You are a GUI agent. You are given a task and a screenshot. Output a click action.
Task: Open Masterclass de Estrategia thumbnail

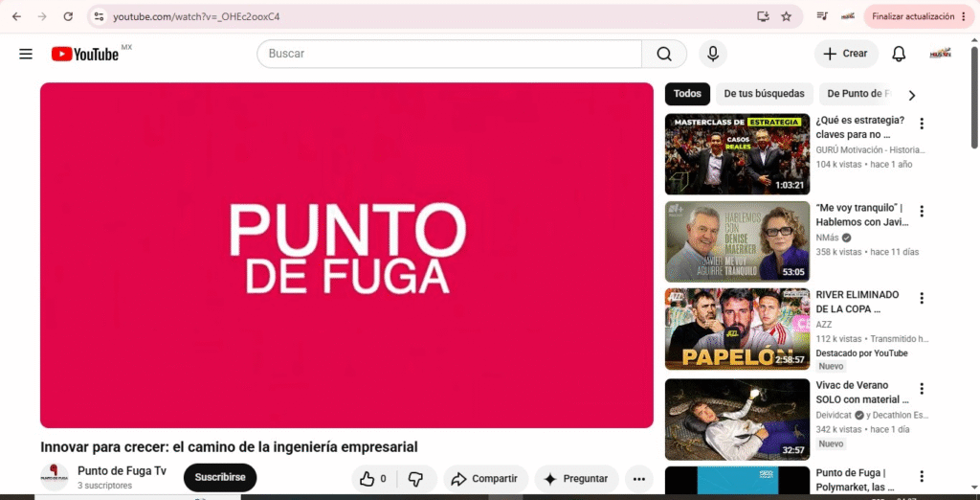pyautogui.click(x=738, y=154)
